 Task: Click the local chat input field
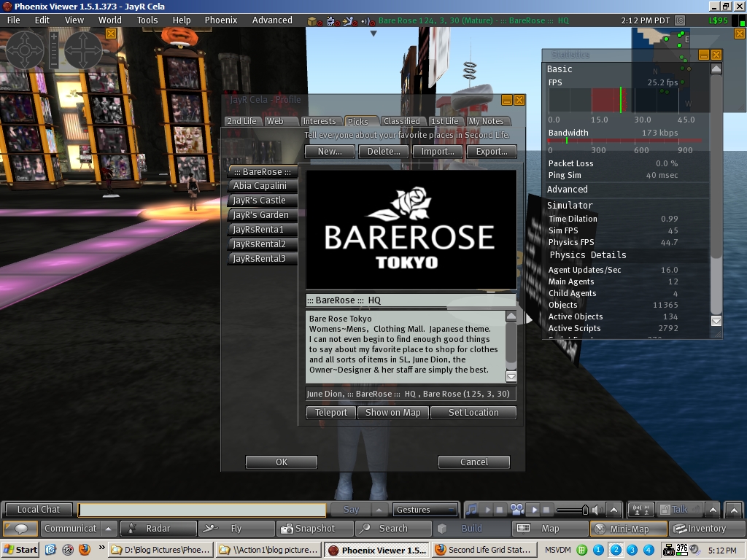202,510
